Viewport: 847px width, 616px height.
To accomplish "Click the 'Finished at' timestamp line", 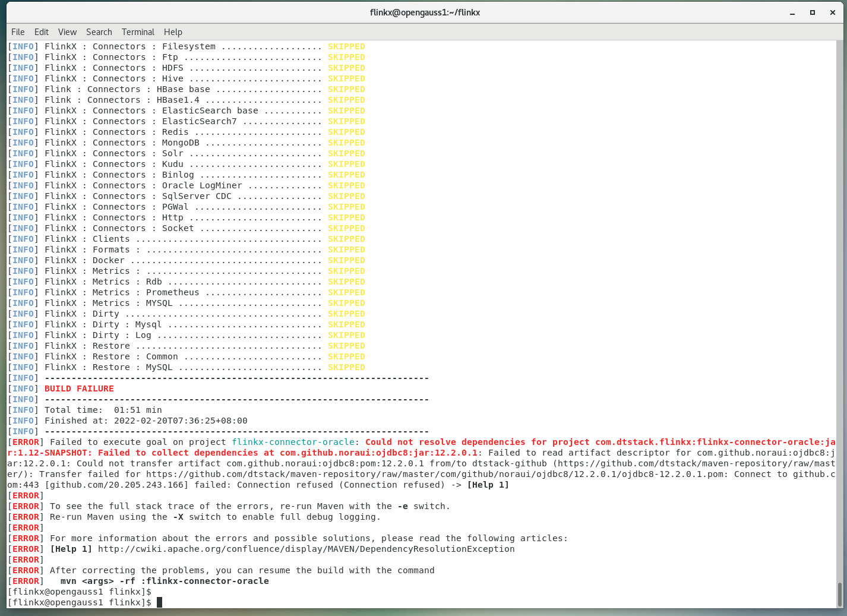I will (128, 421).
